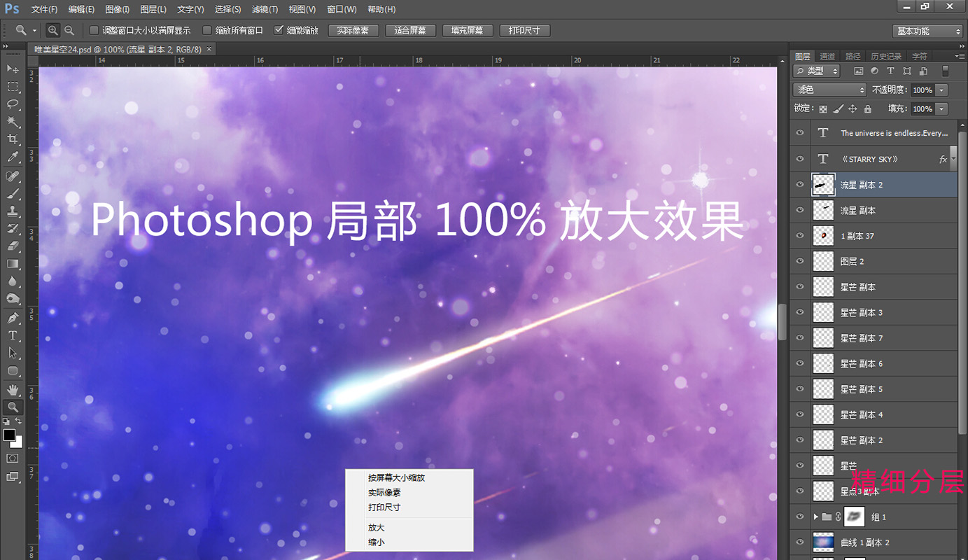Viewport: 968px width, 560px height.
Task: Select the Brush tool
Action: pyautogui.click(x=13, y=194)
